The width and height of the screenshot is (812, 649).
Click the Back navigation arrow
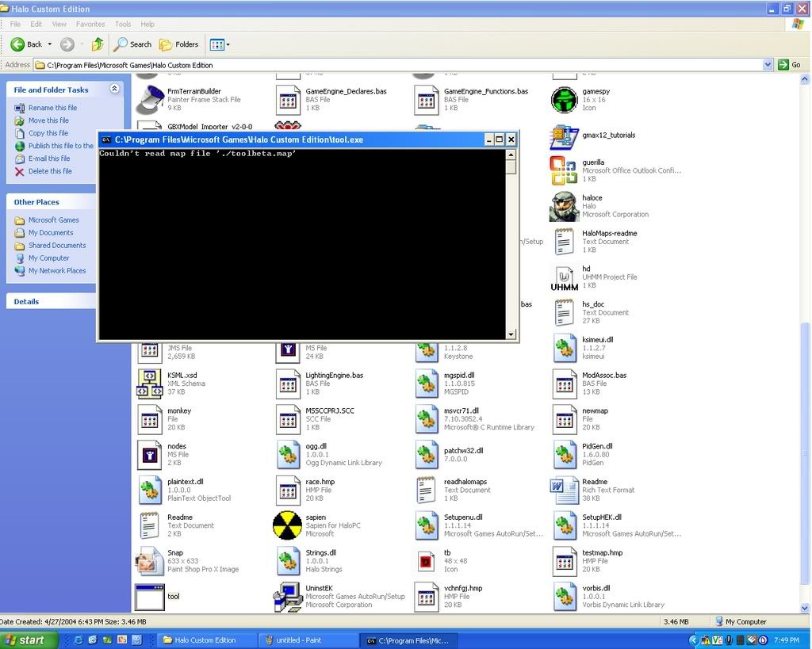26,44
